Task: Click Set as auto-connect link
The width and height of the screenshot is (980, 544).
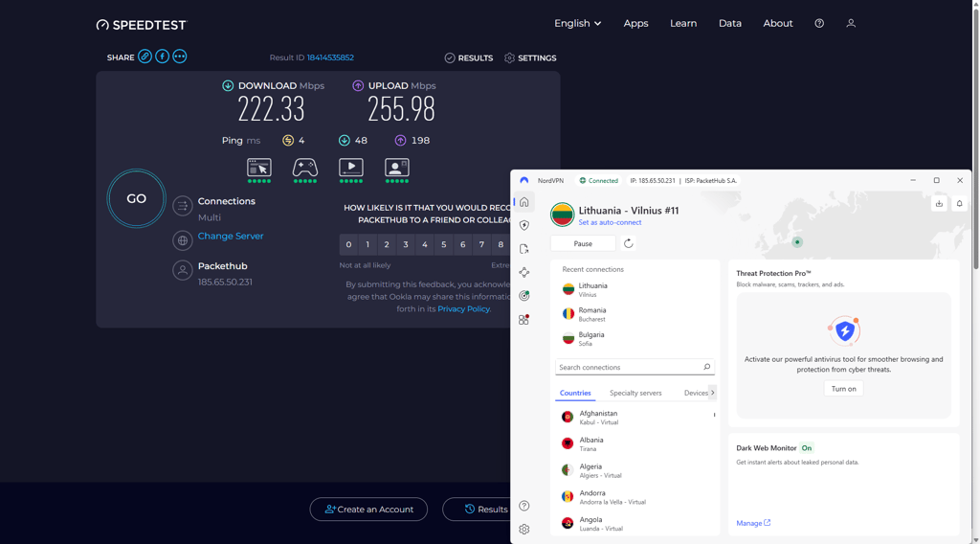Action: (x=610, y=222)
